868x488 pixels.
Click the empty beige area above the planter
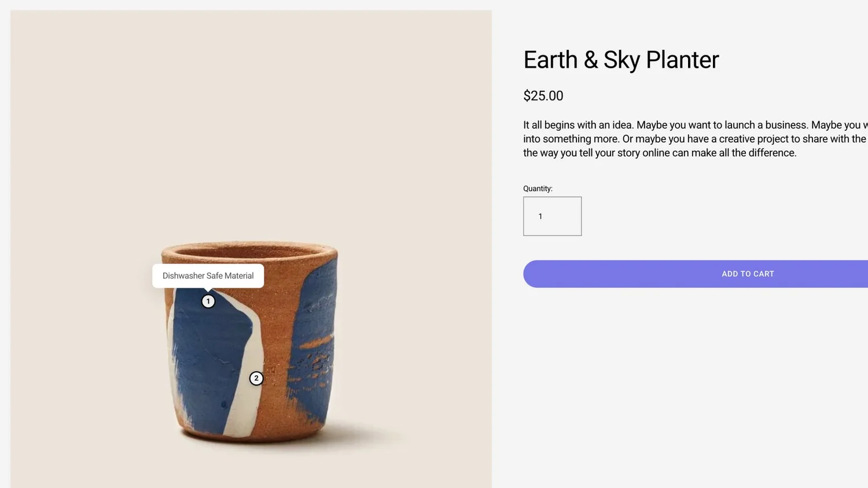pyautogui.click(x=249, y=116)
